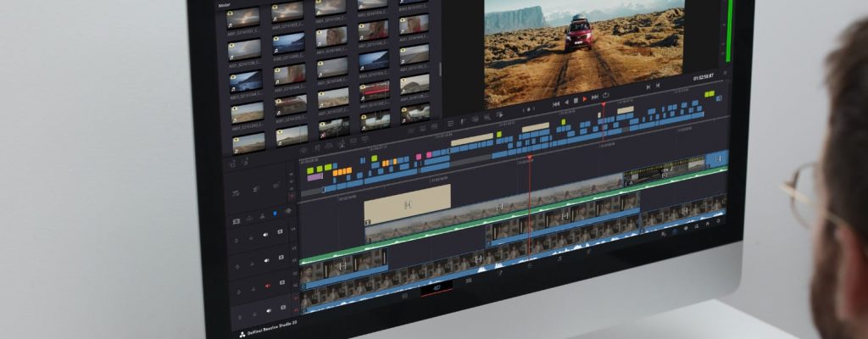Click the red Play button in viewer

(x=585, y=99)
